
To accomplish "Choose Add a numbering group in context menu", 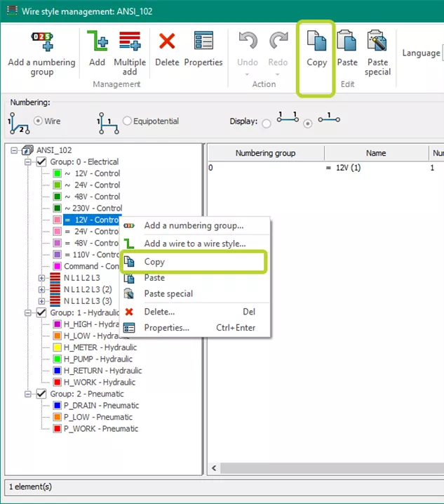I will click(194, 225).
